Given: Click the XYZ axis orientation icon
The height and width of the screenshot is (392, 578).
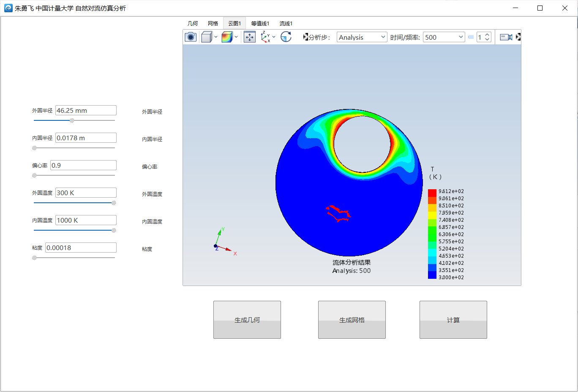Looking at the screenshot, I should [x=265, y=37].
